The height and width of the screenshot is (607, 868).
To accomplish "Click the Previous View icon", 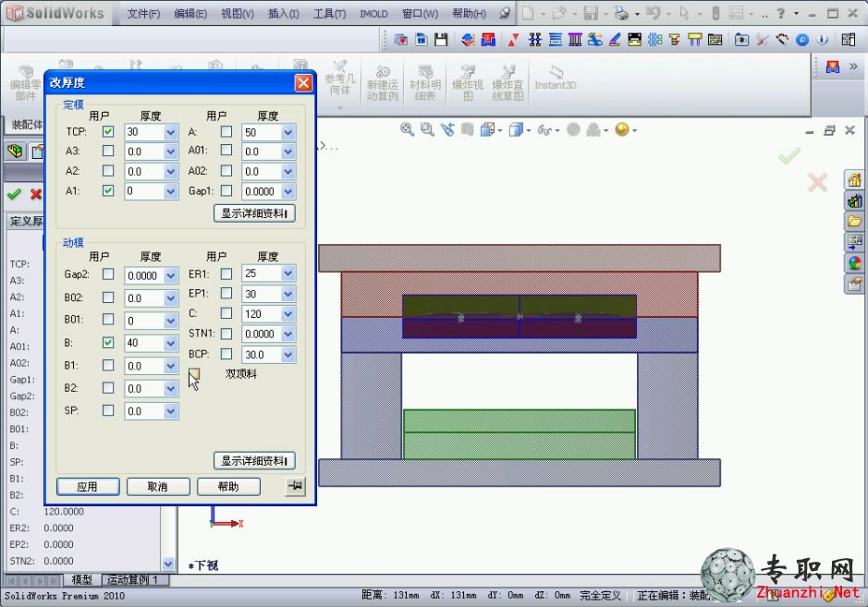I will pos(447,129).
